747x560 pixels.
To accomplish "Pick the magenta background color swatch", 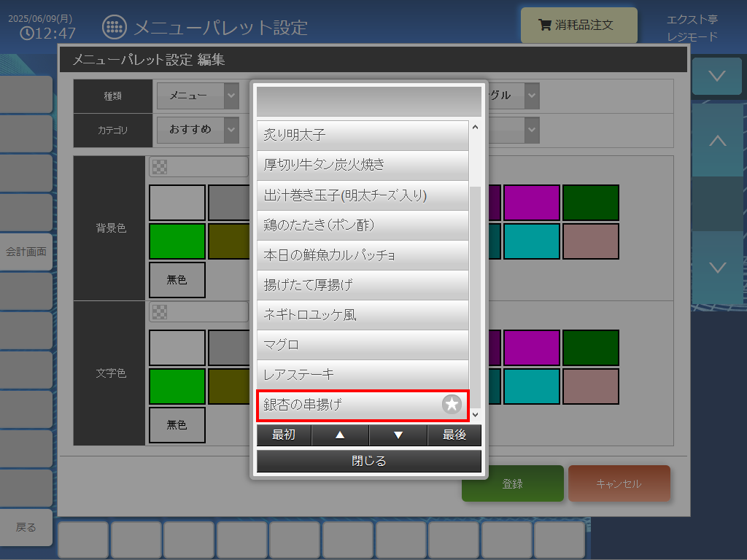I will tap(532, 203).
